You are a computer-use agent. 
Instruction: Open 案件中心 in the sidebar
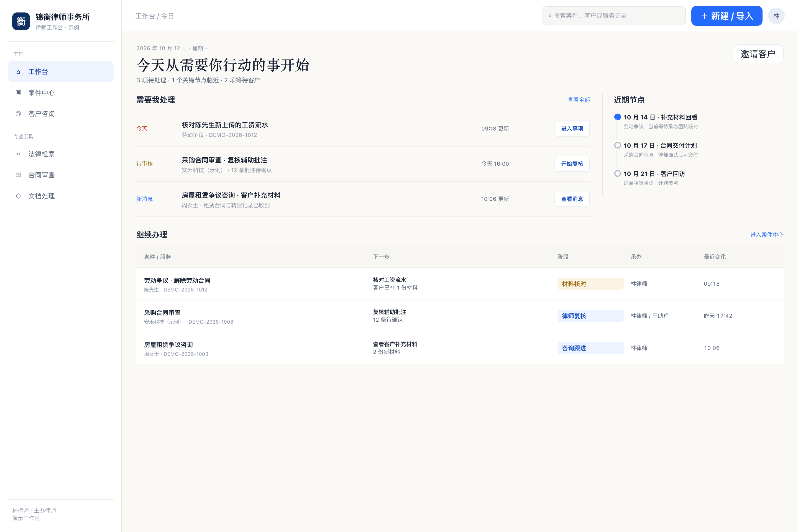61,93
